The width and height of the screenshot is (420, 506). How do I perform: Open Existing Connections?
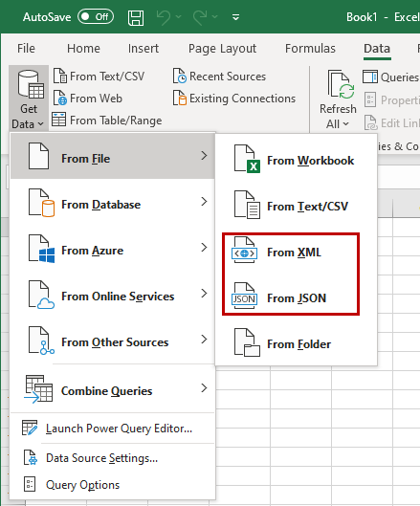(x=242, y=99)
